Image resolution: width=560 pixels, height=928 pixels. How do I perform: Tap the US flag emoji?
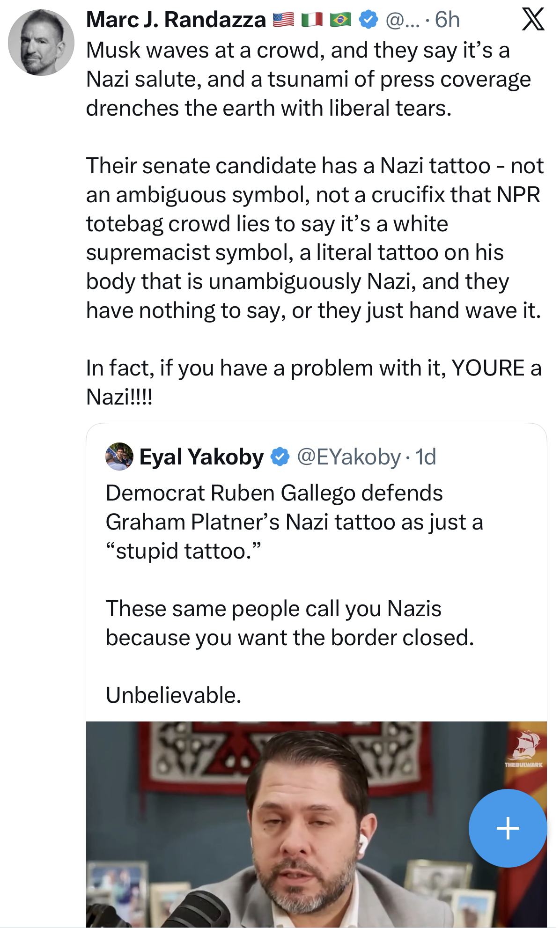point(283,20)
